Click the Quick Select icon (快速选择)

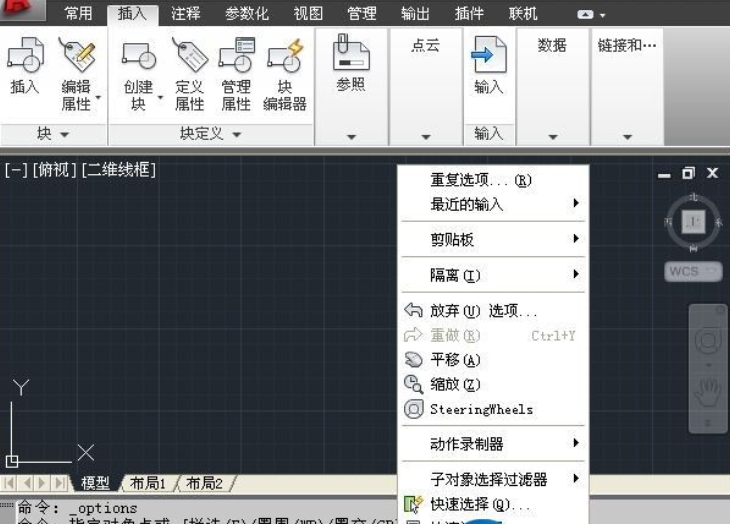click(x=413, y=504)
